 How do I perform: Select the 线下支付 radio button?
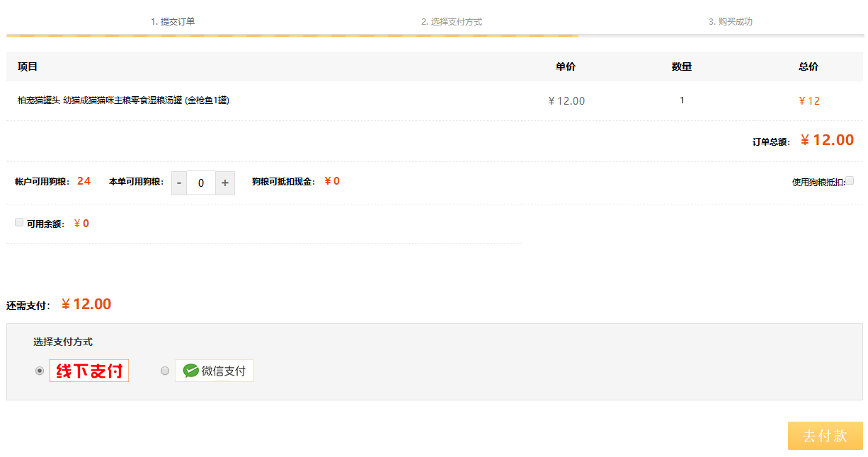click(x=40, y=371)
